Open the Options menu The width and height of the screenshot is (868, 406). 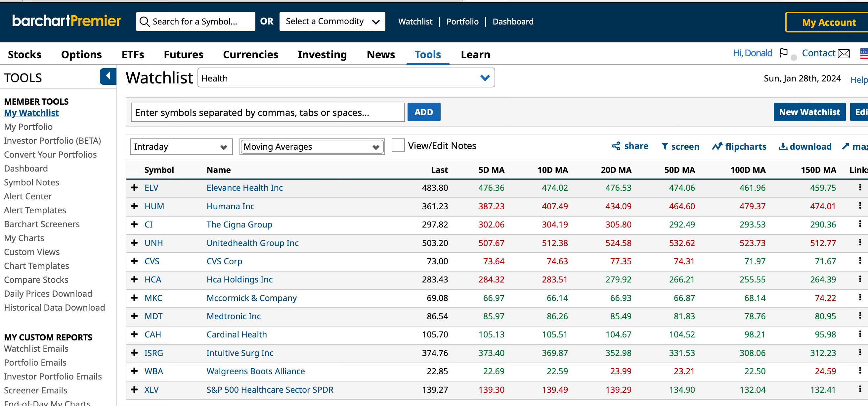point(81,54)
